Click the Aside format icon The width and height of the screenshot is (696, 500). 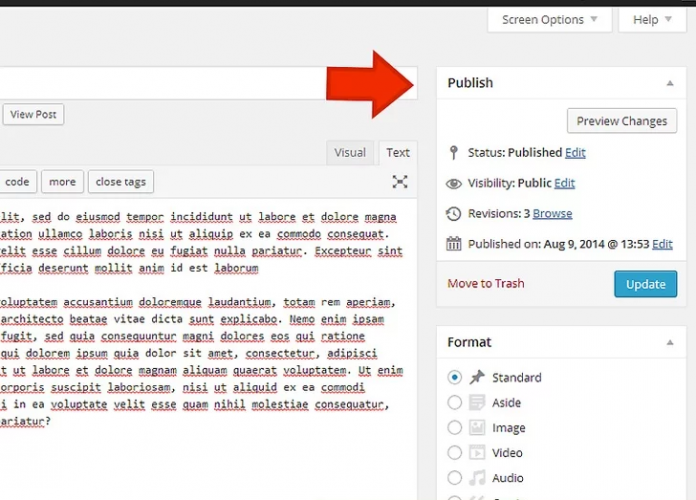477,403
